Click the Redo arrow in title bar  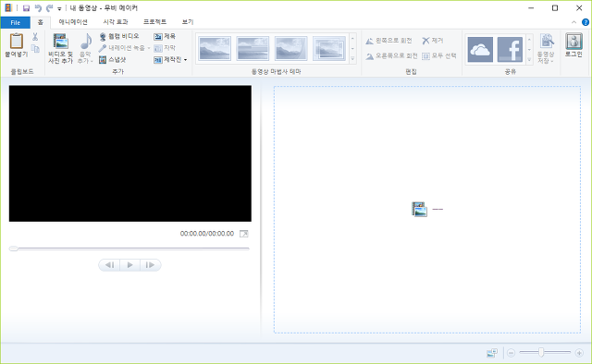[49, 8]
